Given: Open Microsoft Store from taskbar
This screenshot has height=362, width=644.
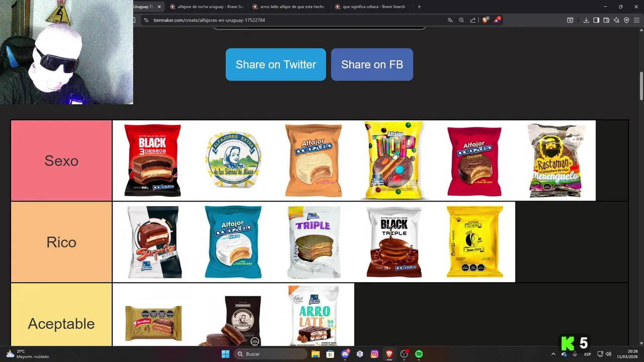Looking at the screenshot, I should click(x=330, y=354).
